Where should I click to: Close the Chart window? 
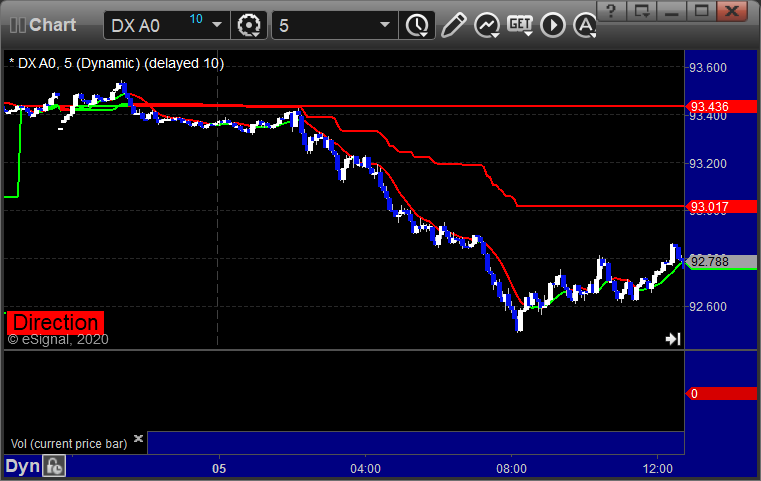coord(732,11)
